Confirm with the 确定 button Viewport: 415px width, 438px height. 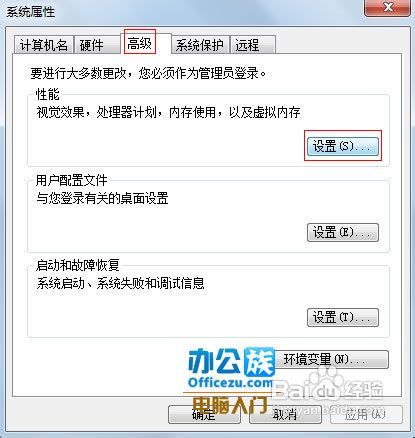[204, 415]
